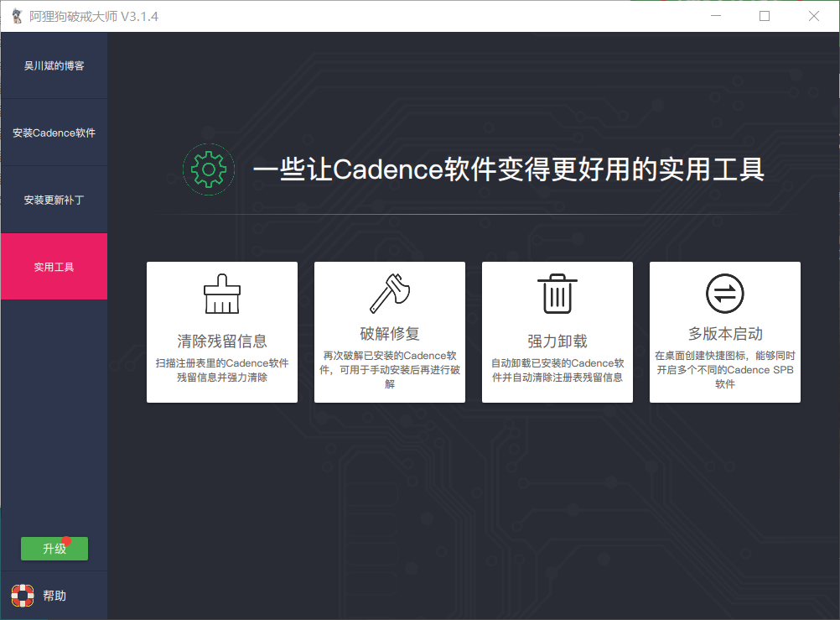Open 吴川斌的博客 blog link
Image resolution: width=840 pixels, height=620 pixels.
click(x=54, y=65)
